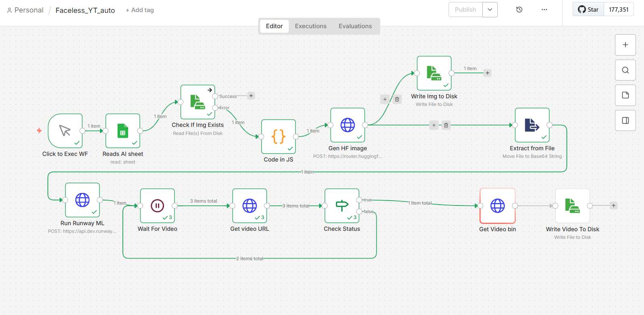Click the GitHub Star button
Screen dimensions: 644x315
[x=588, y=9]
